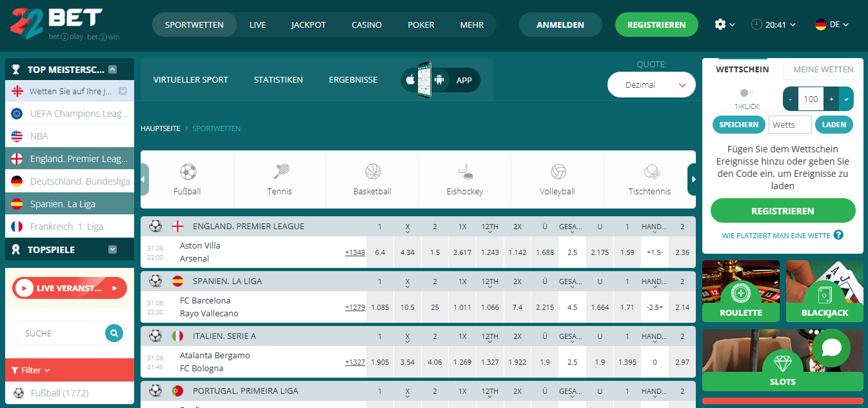Click Registrieren button in bet slip
868x408 pixels.
[783, 211]
